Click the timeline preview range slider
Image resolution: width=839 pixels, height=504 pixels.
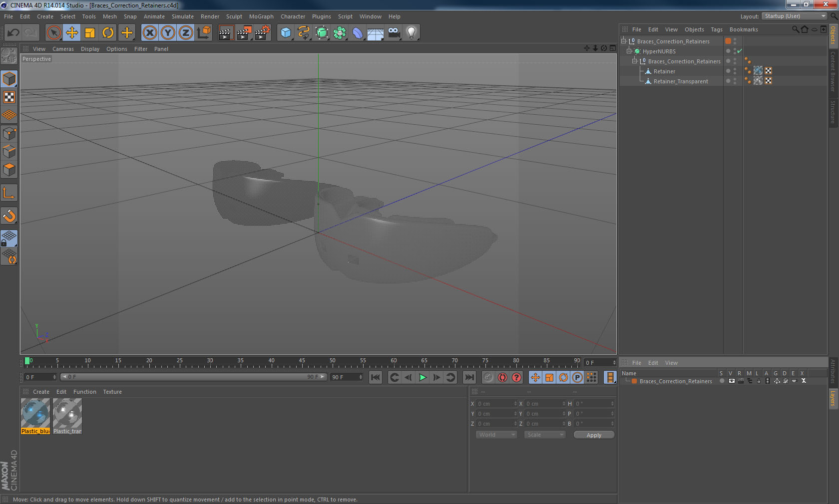194,377
